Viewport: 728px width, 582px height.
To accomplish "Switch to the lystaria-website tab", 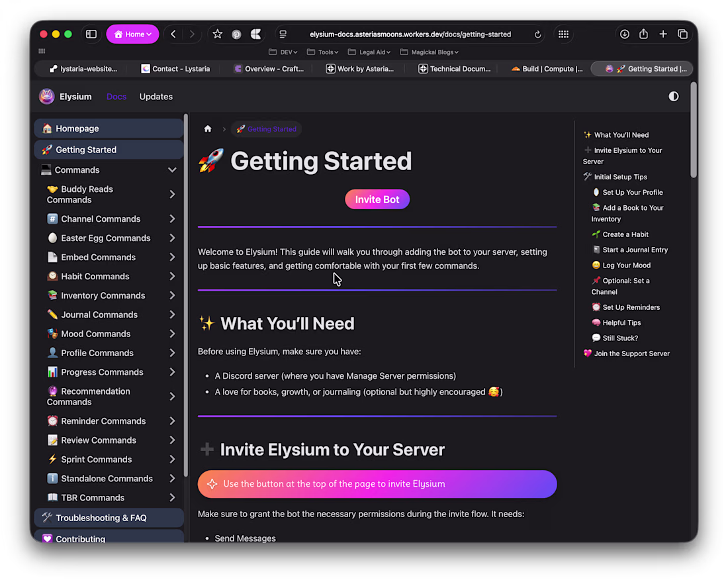I will point(83,69).
